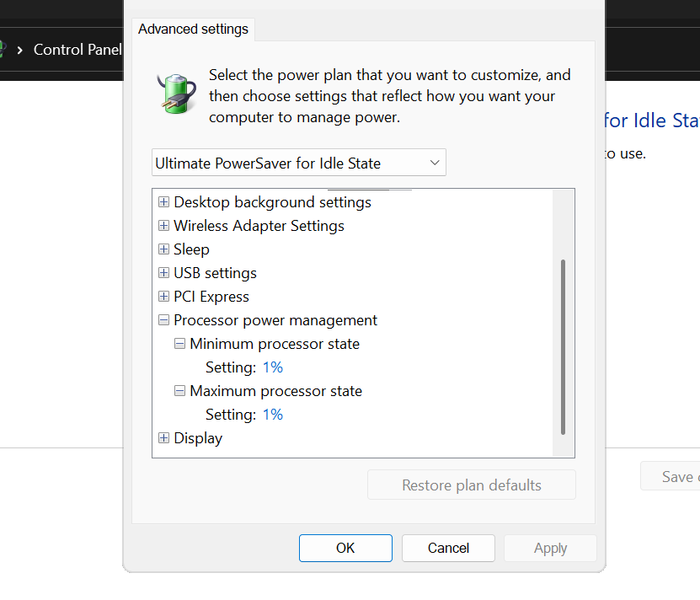The image size is (700, 600).
Task: Expand Wireless Adapter Settings node
Action: tap(163, 226)
